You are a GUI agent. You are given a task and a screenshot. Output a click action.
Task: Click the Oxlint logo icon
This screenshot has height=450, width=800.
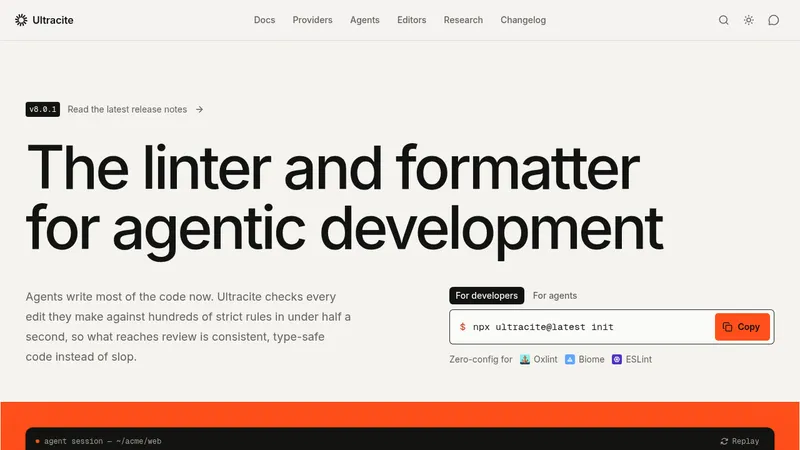pos(524,359)
